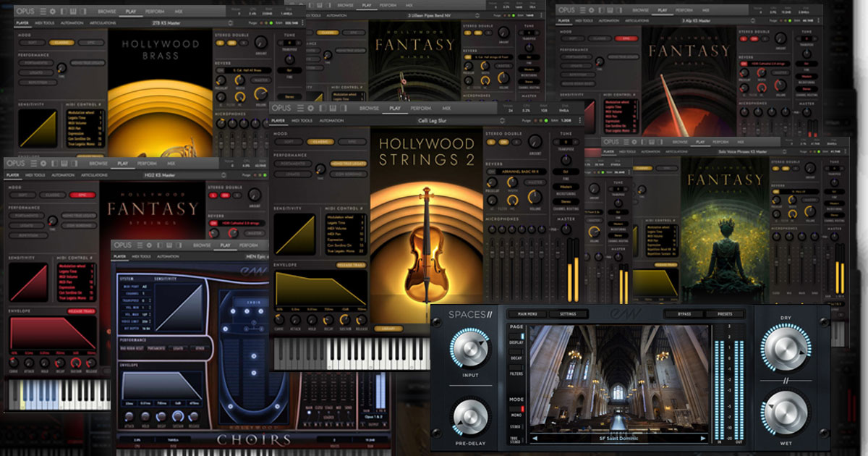The height and width of the screenshot is (456, 868).
Task: Click Presets button in Spaces II
Action: [726, 314]
